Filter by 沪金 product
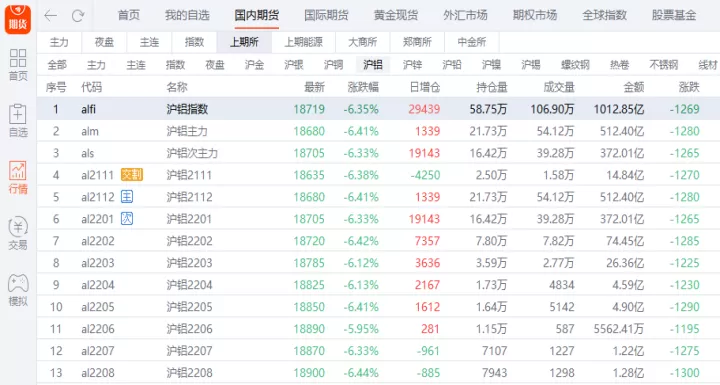 point(254,65)
